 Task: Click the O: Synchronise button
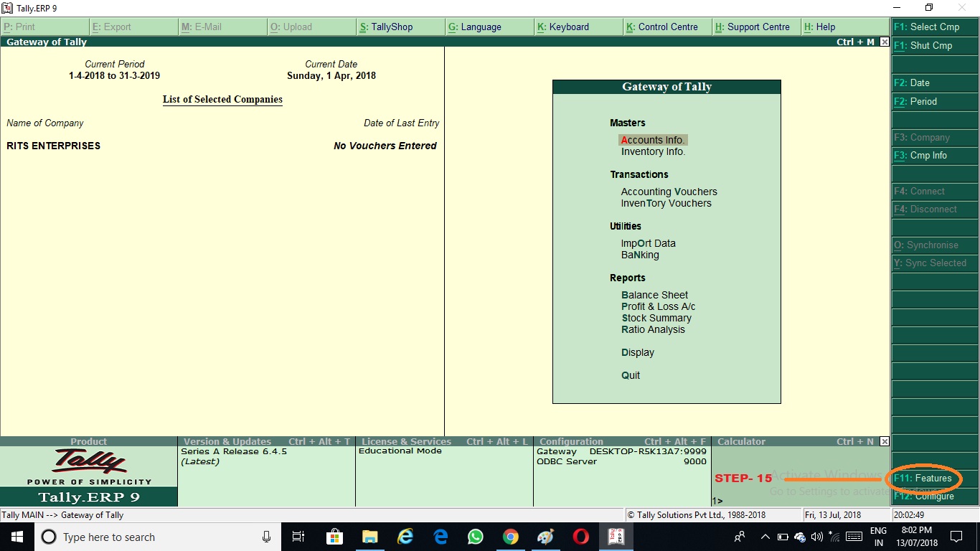[x=935, y=245]
